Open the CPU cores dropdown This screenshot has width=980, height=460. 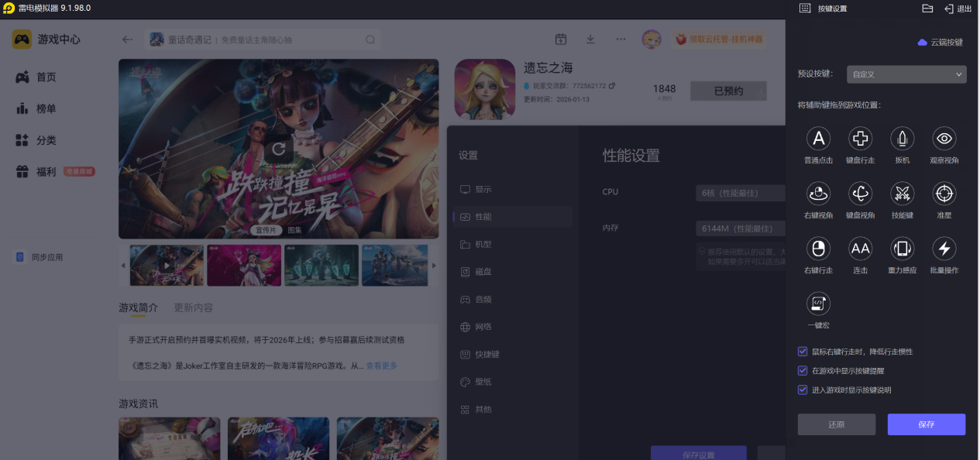tap(740, 193)
